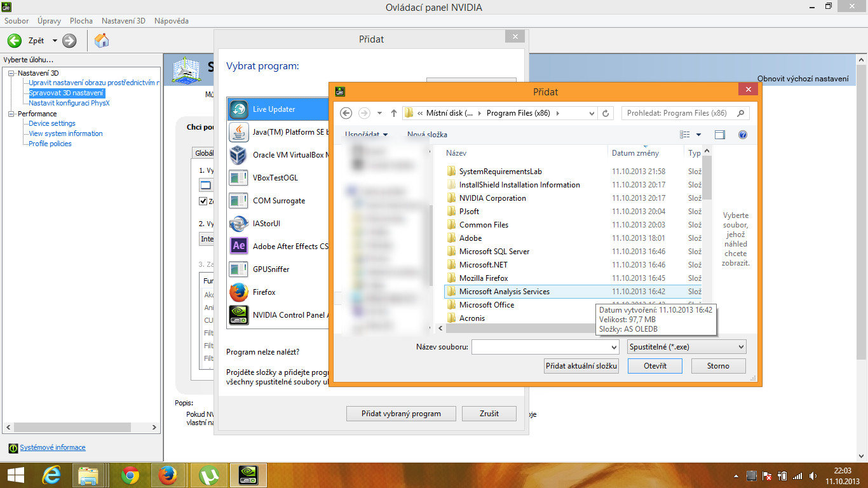Open file dialog help
This screenshot has width=868, height=488.
tap(743, 135)
